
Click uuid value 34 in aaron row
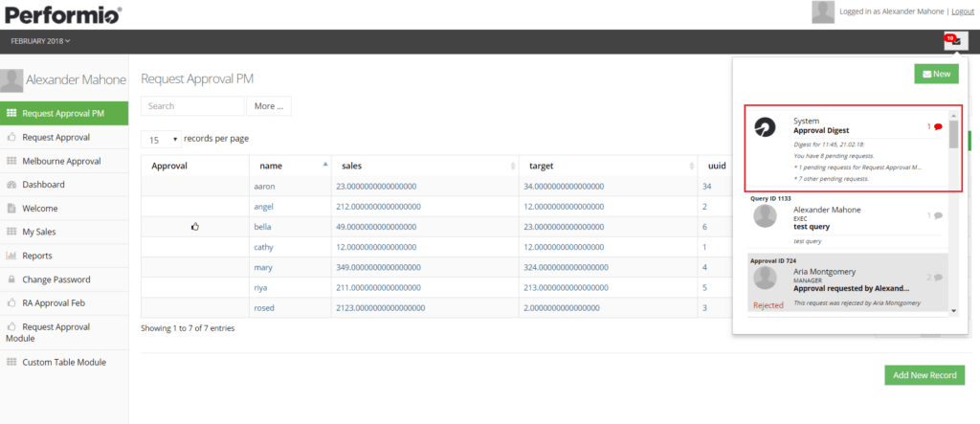[x=707, y=187]
